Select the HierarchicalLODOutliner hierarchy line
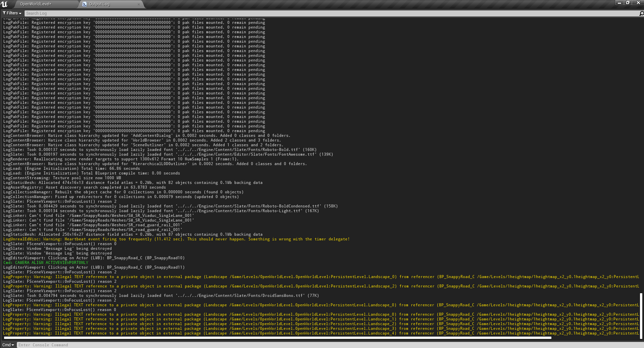 pos(155,164)
